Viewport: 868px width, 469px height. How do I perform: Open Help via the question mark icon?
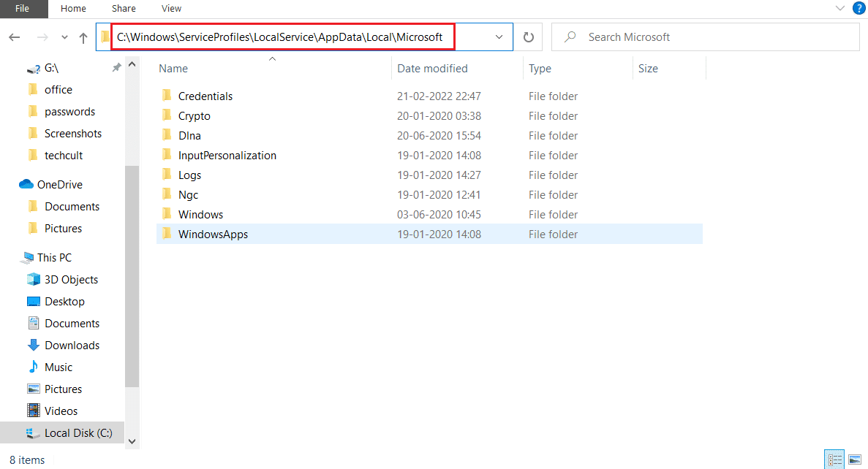(858, 8)
